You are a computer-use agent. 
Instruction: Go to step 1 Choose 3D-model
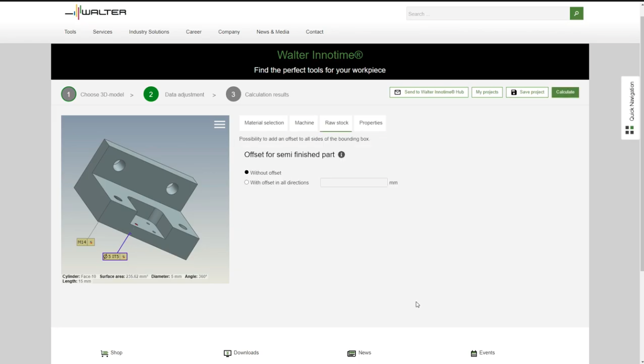point(69,94)
